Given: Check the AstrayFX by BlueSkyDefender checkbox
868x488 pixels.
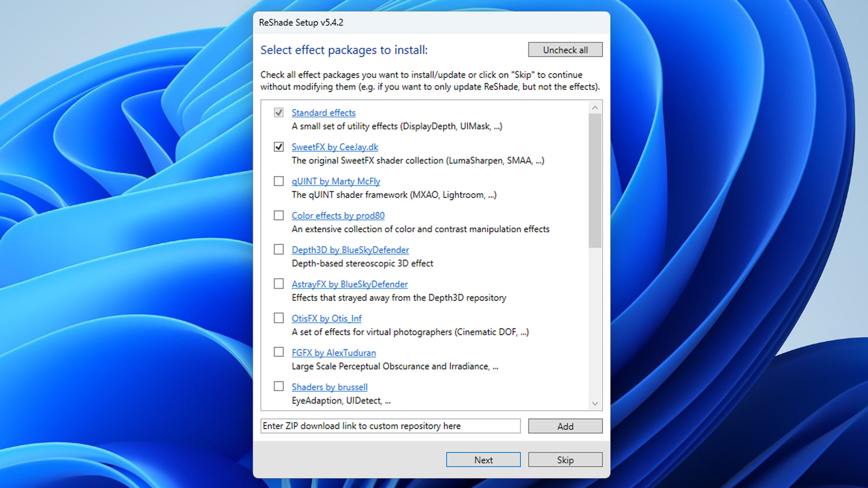Looking at the screenshot, I should tap(279, 284).
